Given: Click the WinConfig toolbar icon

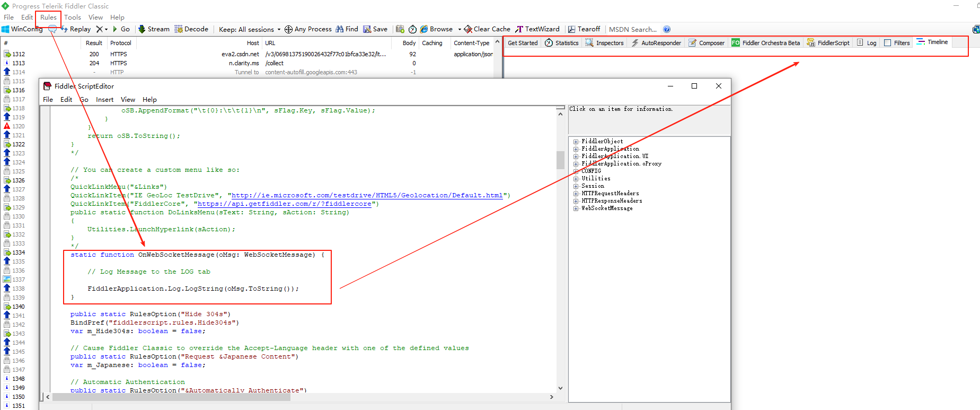Looking at the screenshot, I should (x=5, y=29).
